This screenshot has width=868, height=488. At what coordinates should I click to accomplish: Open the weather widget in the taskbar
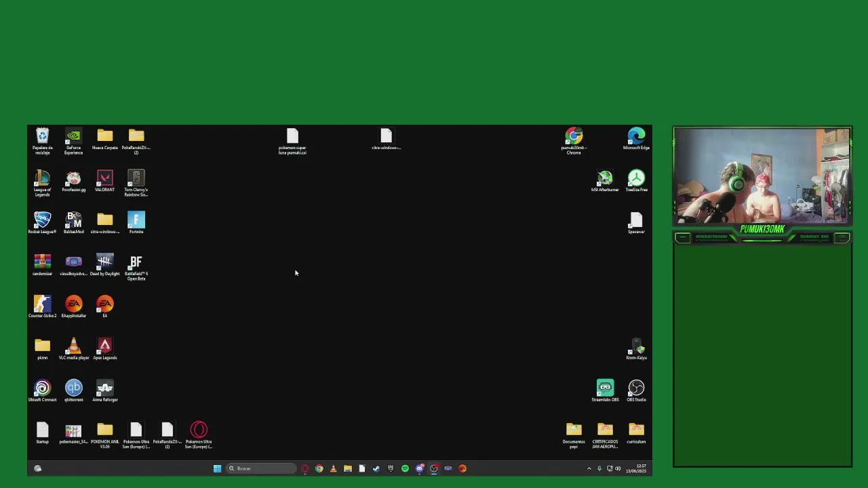[x=38, y=468]
